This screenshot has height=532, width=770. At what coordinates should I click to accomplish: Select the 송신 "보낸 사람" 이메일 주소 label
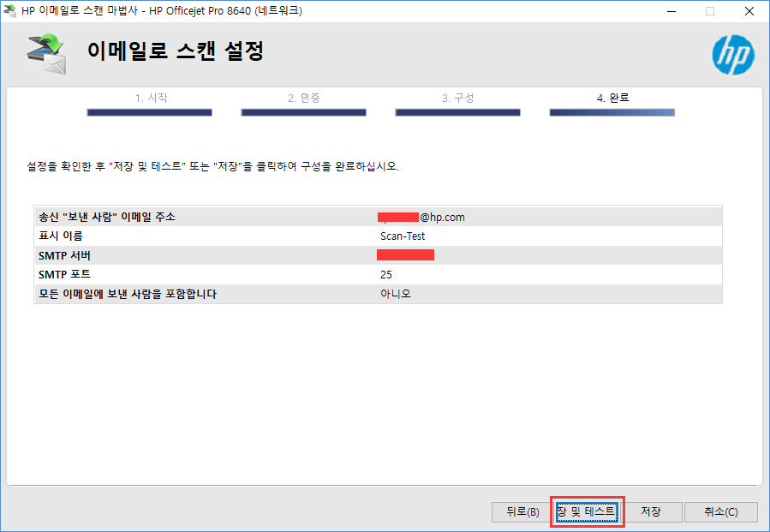click(107, 217)
